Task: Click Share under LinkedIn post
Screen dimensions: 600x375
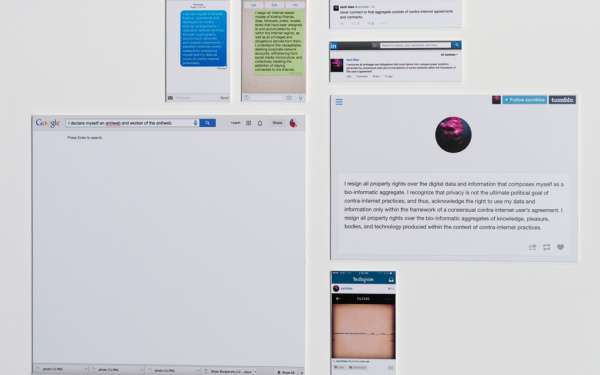Action: click(x=376, y=77)
